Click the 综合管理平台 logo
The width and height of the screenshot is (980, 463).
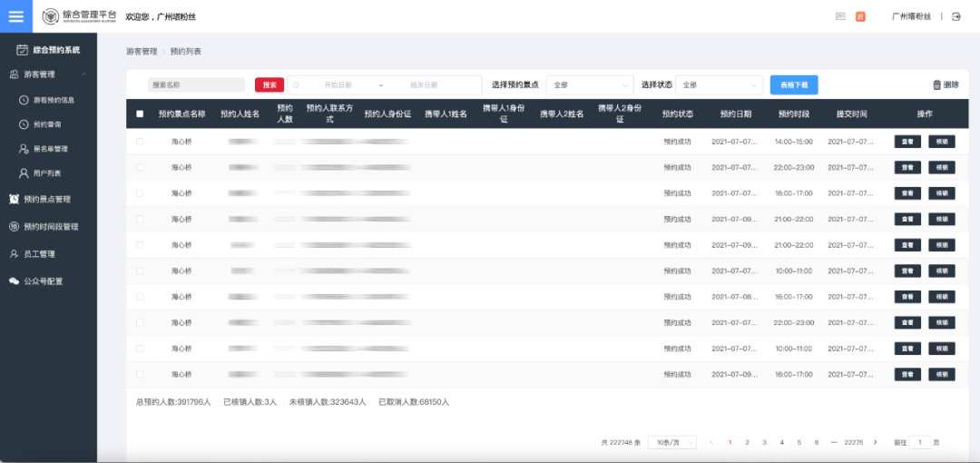(x=79, y=17)
